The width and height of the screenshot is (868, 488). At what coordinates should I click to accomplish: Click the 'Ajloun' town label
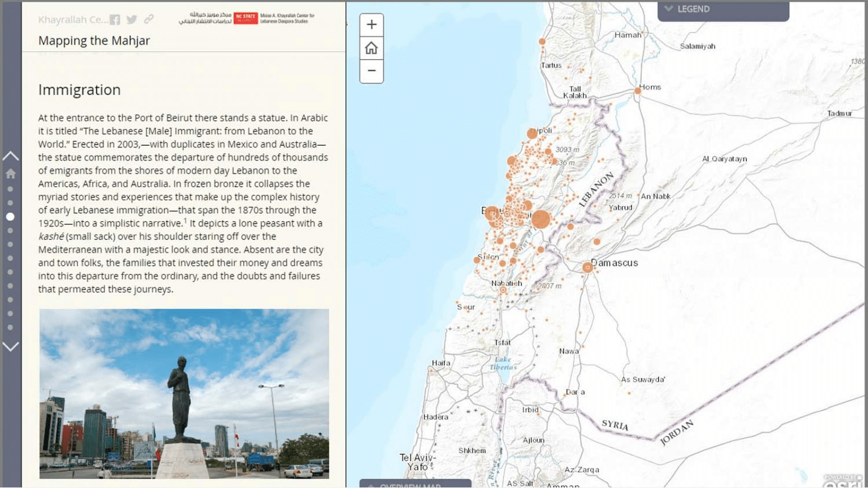534,440
